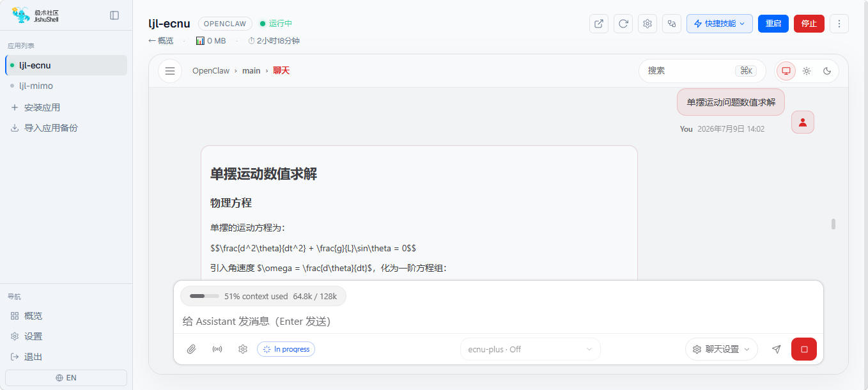Go back via ← 概览 link
Screen dimensions: 868x390
[161, 41]
